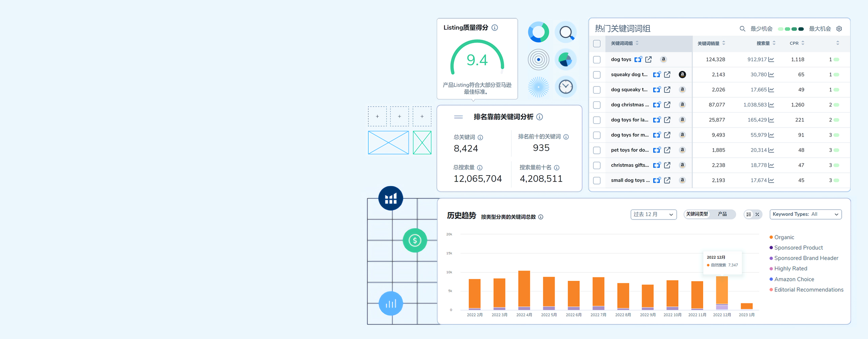Open the 过去 12 月 date range dropdown

coord(653,214)
